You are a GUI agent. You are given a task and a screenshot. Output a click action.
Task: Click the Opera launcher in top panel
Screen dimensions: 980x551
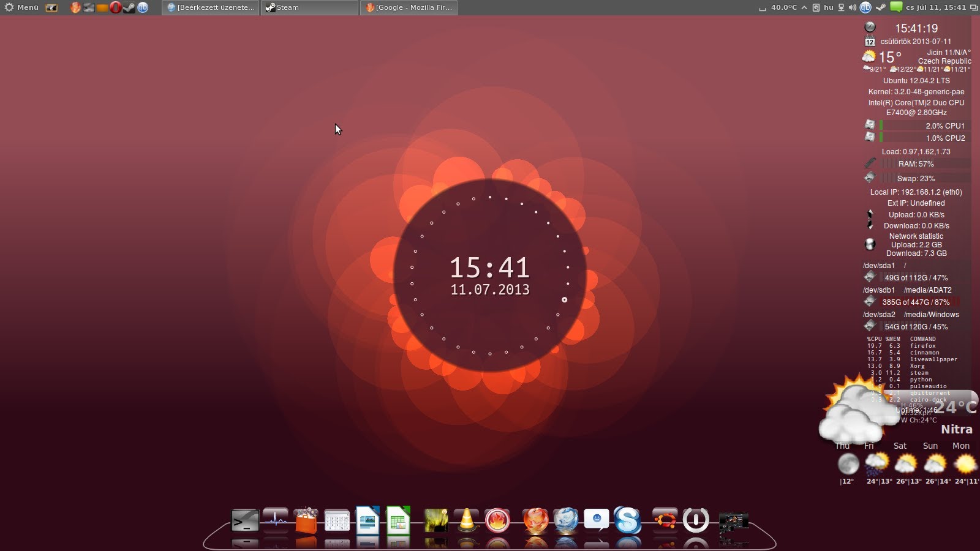pos(115,7)
